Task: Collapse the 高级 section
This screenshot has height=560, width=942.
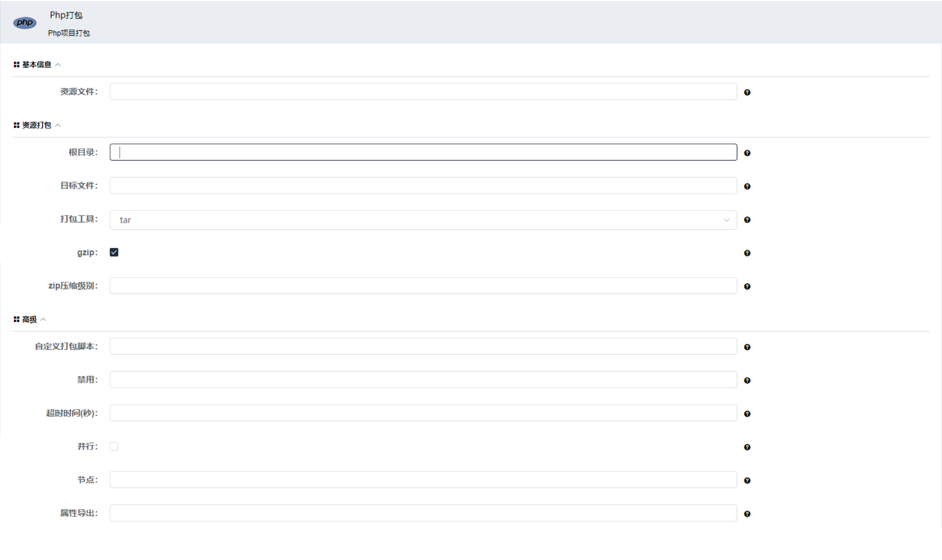Action: click(x=44, y=319)
